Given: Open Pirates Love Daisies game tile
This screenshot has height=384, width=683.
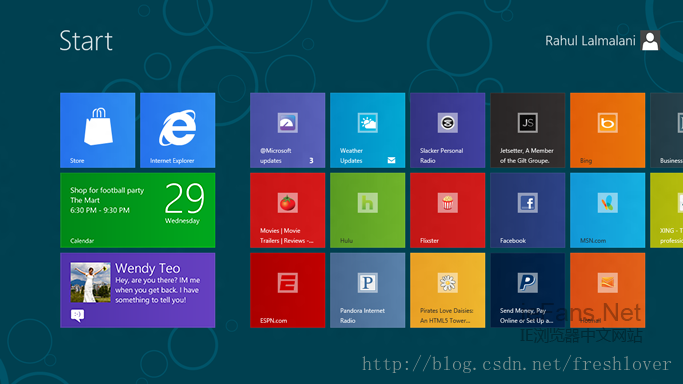Looking at the screenshot, I should pos(447,290).
